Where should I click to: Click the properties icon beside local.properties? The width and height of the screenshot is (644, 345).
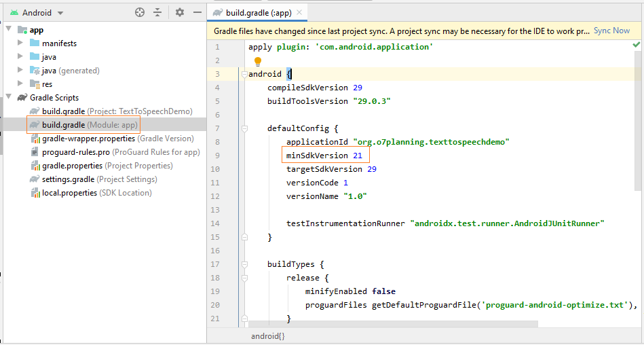click(x=35, y=192)
